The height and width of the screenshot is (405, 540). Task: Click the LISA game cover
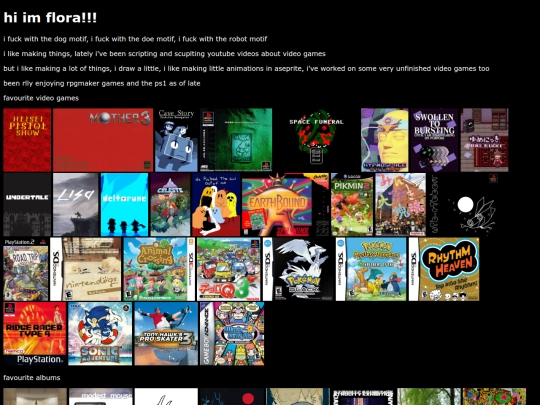coord(76,205)
